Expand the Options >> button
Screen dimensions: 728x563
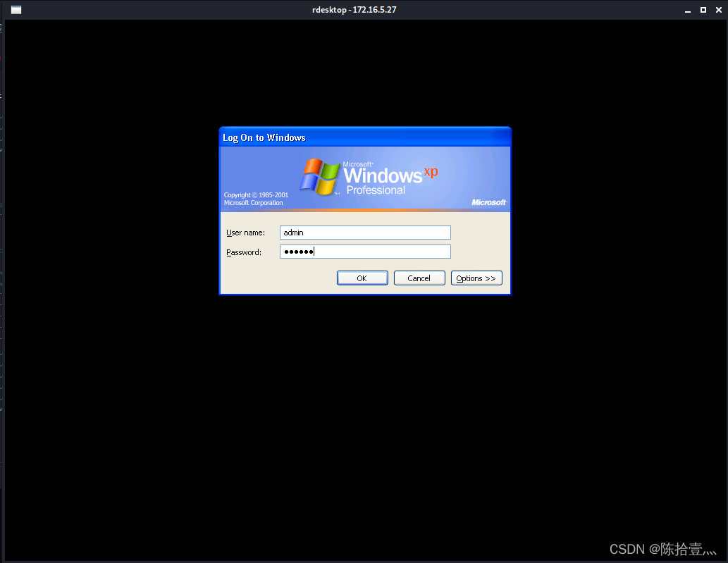tap(476, 278)
